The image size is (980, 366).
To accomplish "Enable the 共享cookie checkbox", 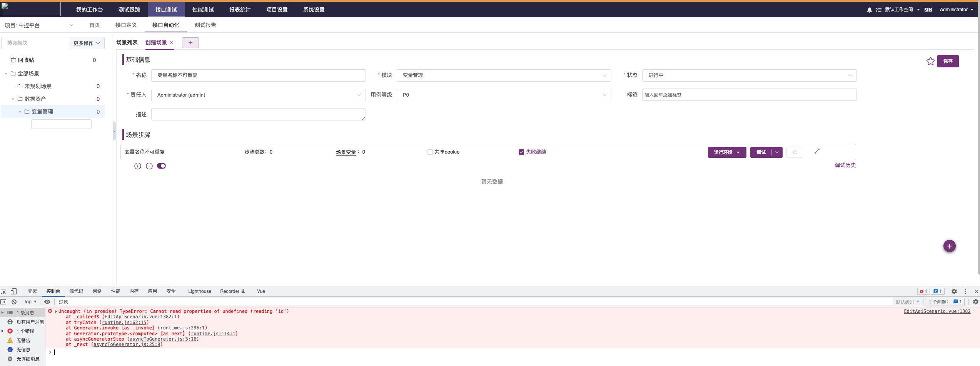I will [x=430, y=152].
